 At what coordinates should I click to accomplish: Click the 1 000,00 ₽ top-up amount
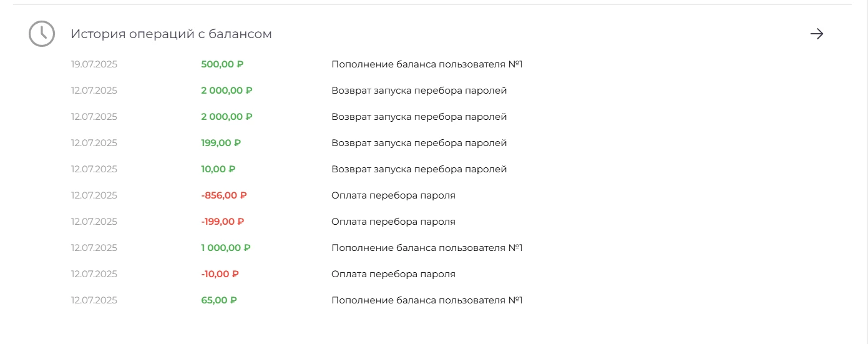coord(226,248)
